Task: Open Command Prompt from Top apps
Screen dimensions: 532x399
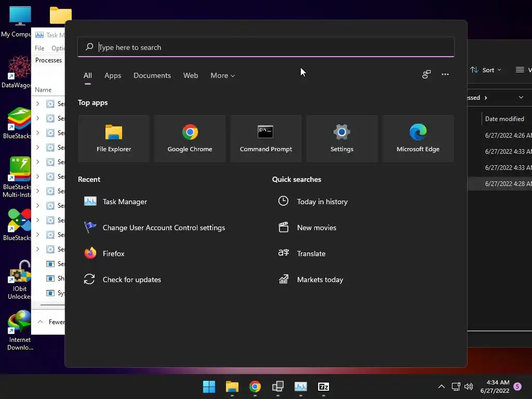Action: pyautogui.click(x=265, y=138)
